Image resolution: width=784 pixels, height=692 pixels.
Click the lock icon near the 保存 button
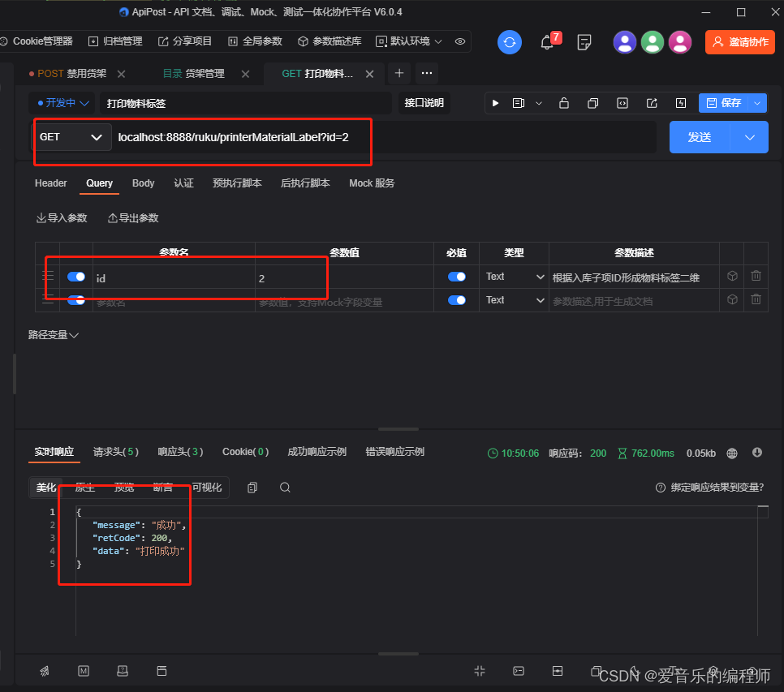[x=563, y=103]
